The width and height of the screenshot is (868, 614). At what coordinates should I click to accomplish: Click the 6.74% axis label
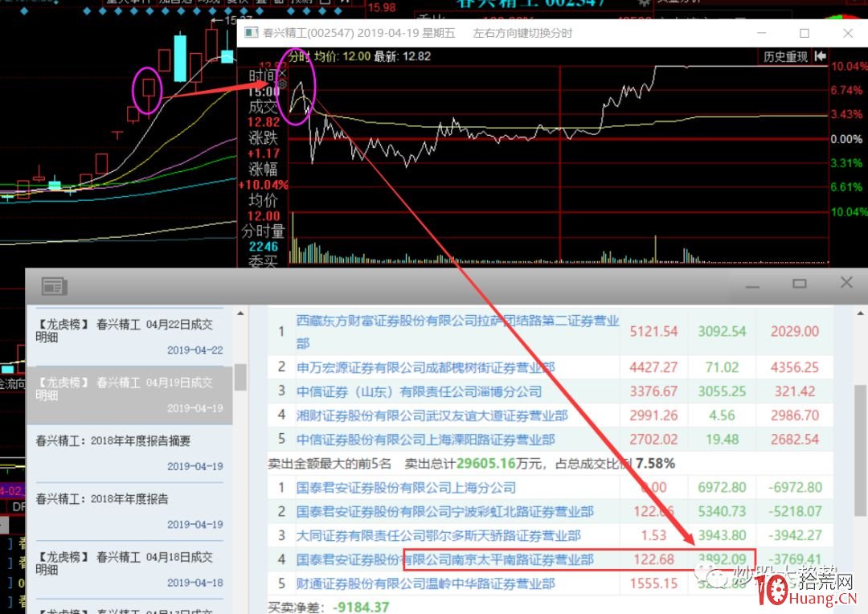click(846, 90)
